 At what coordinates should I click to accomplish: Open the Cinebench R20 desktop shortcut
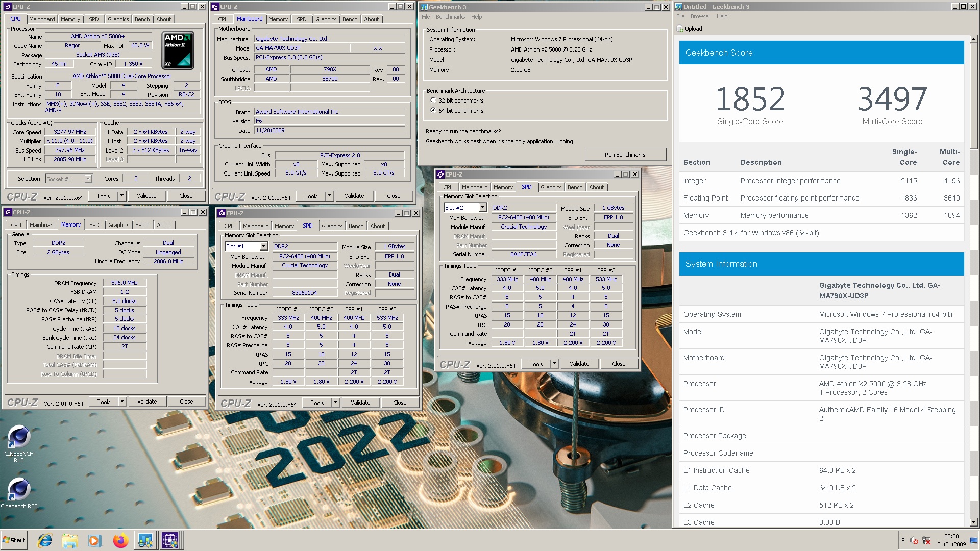coord(19,493)
